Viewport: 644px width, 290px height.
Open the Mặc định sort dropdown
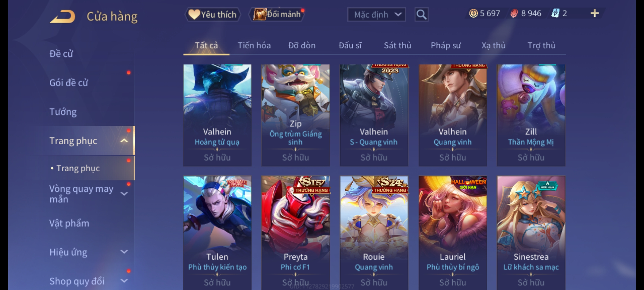[376, 15]
